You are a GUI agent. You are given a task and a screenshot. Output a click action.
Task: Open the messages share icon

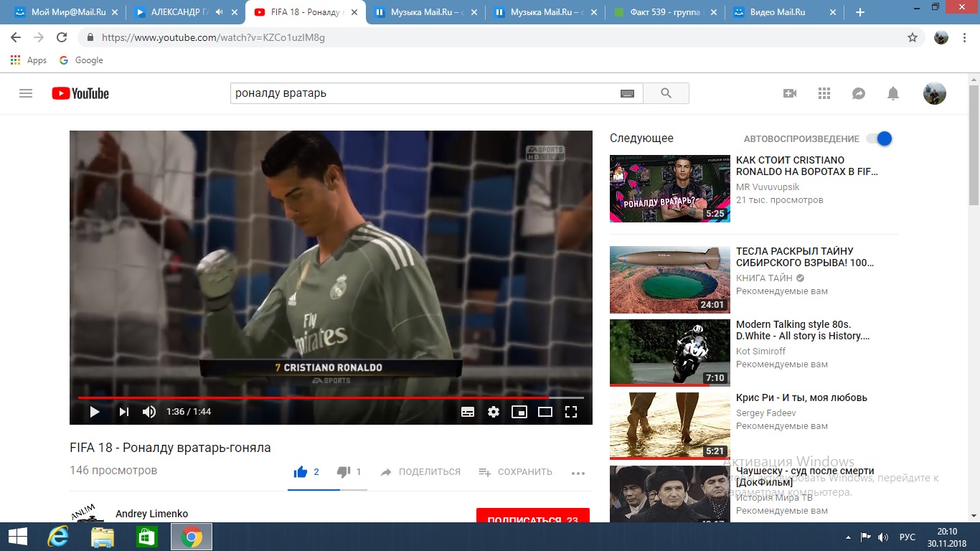859,93
